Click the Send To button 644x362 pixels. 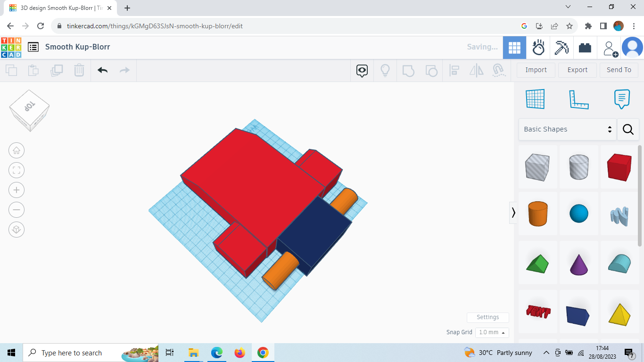(619, 70)
